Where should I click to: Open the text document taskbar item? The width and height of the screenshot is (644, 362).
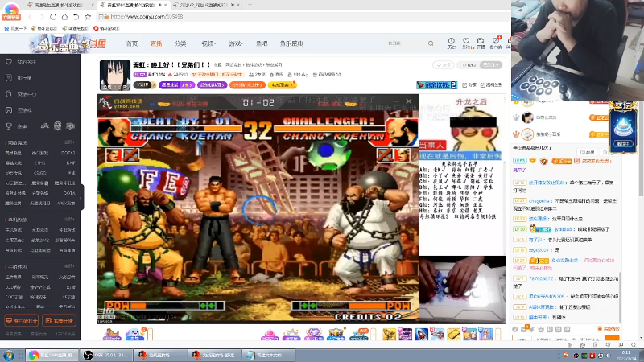click(x=268, y=355)
